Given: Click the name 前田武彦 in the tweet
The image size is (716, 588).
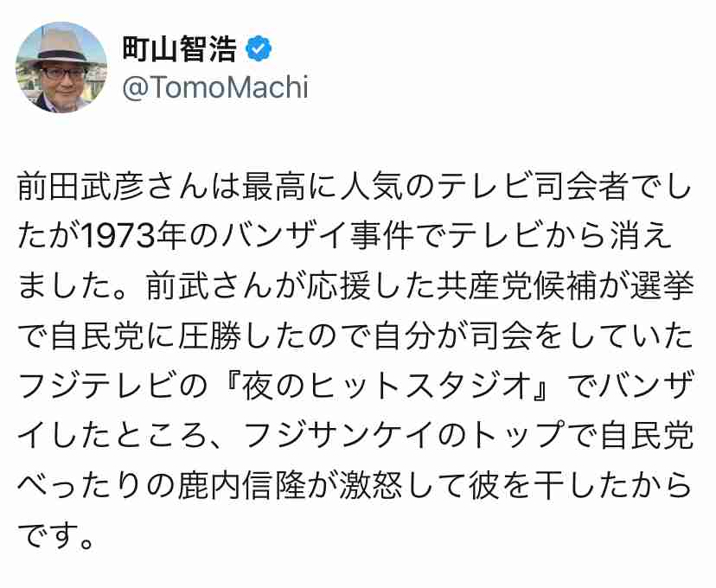Looking at the screenshot, I should 81,186.
